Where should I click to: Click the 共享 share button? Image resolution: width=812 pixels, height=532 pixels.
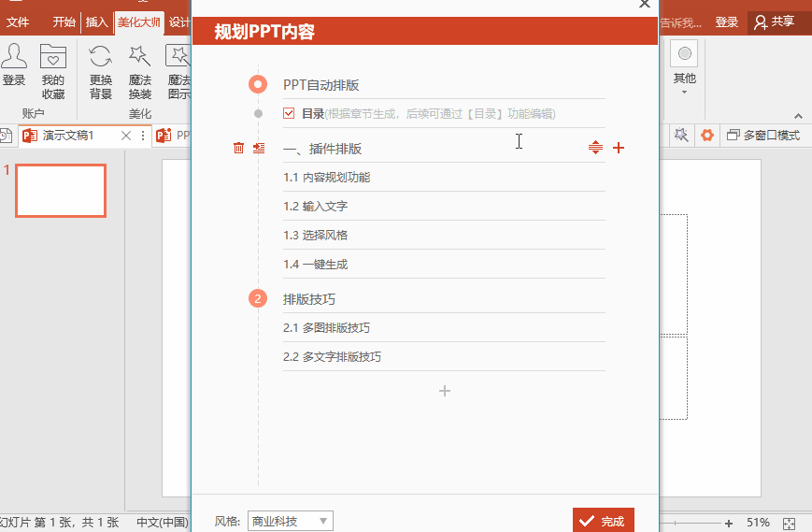coord(775,22)
